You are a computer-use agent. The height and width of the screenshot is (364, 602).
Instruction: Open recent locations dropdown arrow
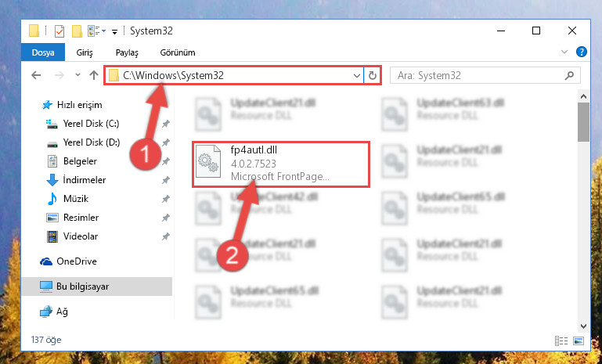pyautogui.click(x=78, y=75)
